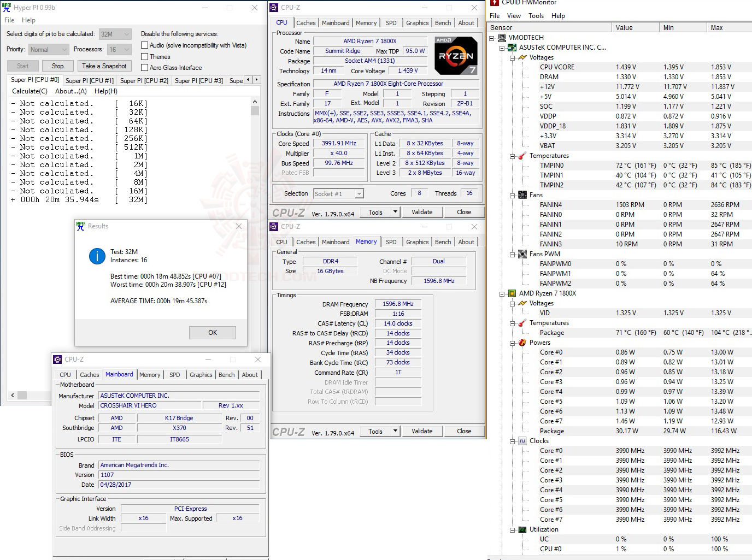Click the Voltages icon under ASUSTeK
The width and height of the screenshot is (752, 560).
[522, 57]
